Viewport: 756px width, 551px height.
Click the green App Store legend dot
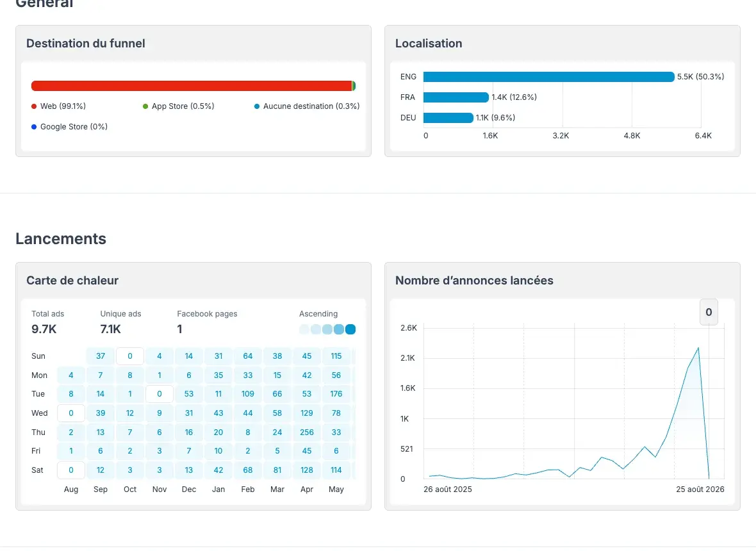click(x=145, y=106)
